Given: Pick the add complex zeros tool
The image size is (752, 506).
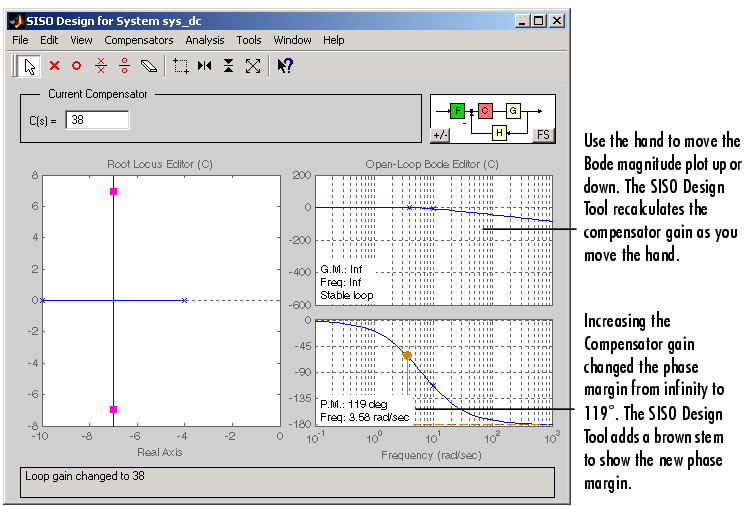Looking at the screenshot, I should click(124, 66).
